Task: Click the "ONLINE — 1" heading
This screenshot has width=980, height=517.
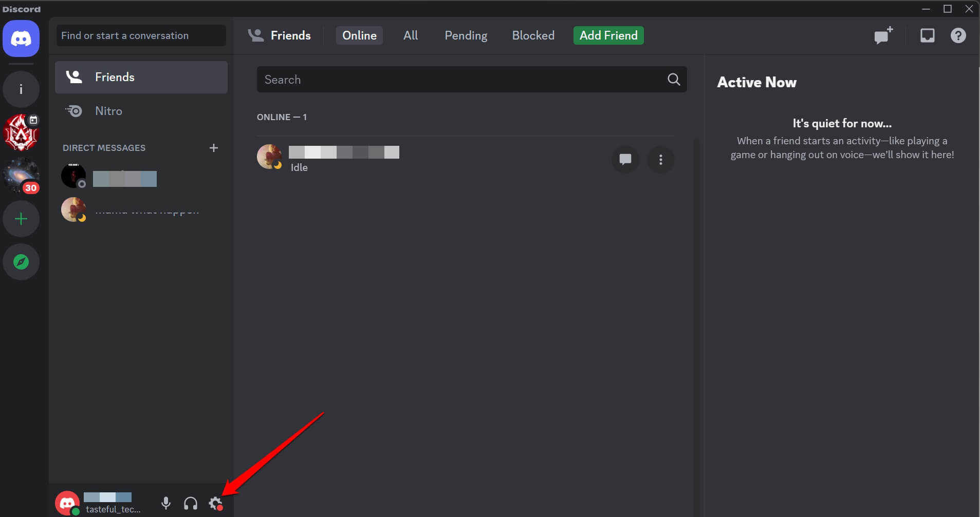Action: point(282,117)
